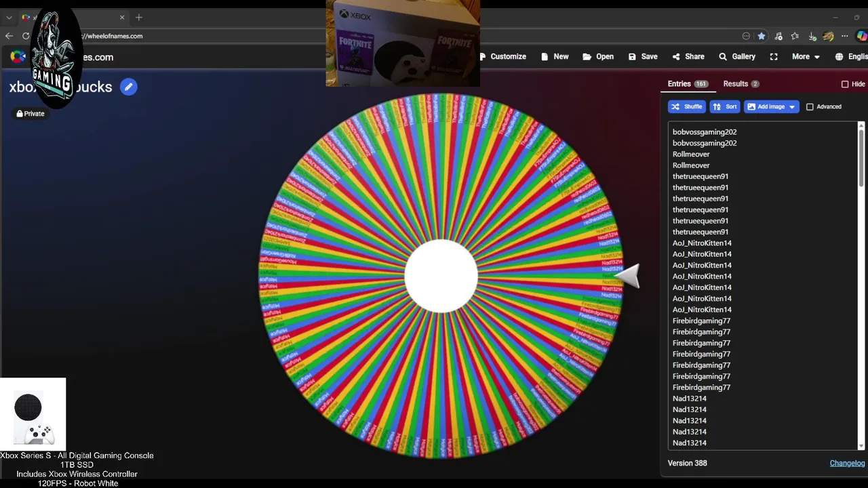Image resolution: width=868 pixels, height=488 pixels.
Task: Close the wheelofnames browser tab
Action: point(122,17)
